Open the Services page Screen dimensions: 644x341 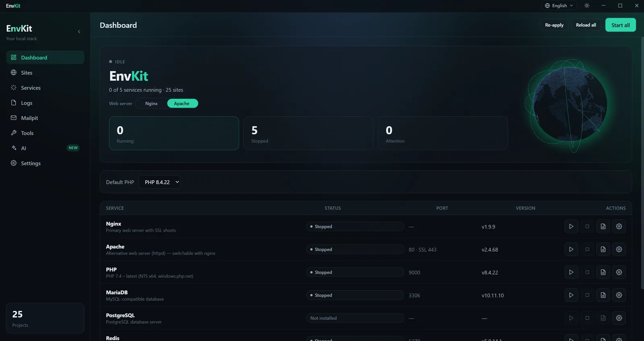point(45,88)
